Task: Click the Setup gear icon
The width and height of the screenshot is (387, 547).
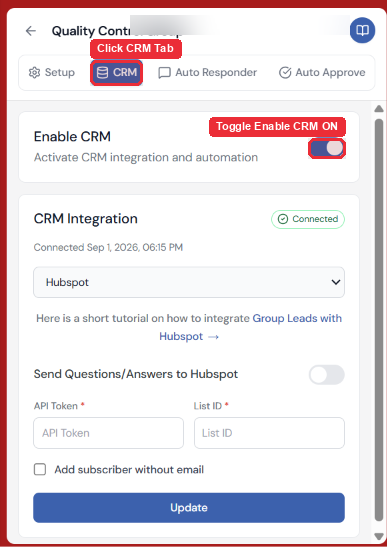Action: (34, 73)
